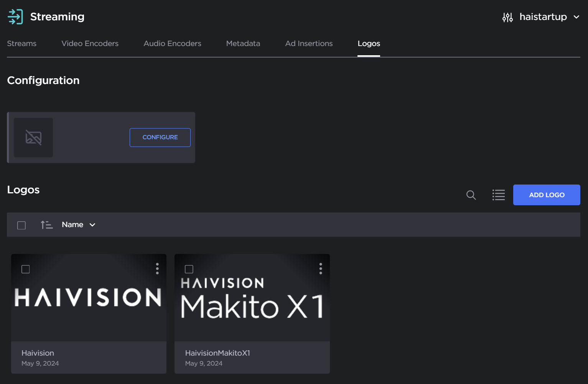Open the Ad Insertions tab

(309, 43)
